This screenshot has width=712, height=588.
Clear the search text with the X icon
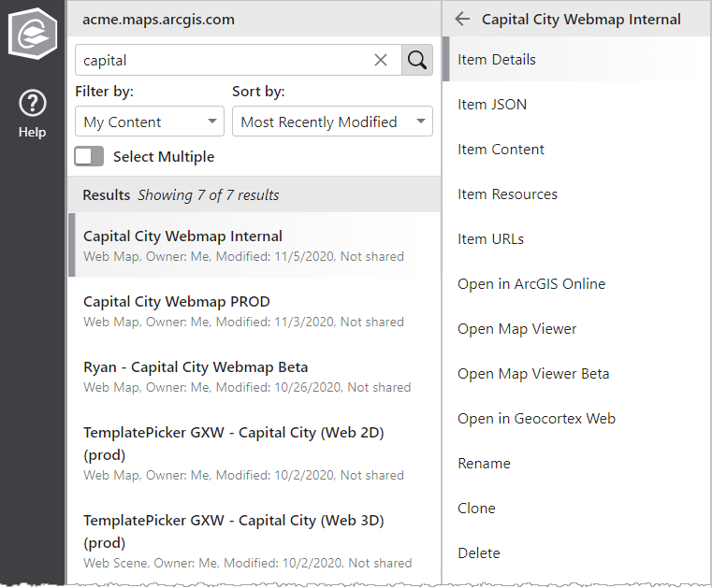381,60
